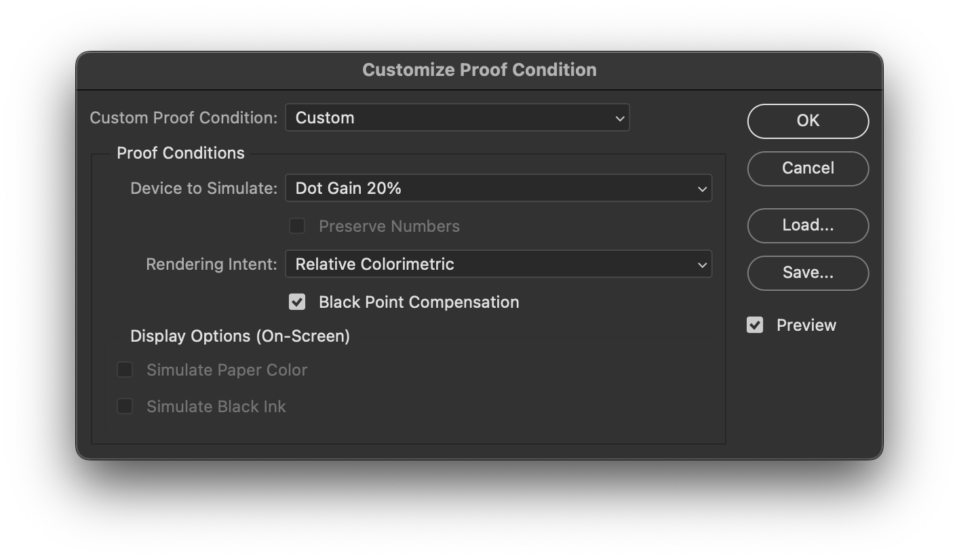Click the Customize Proof Condition title bar
The height and width of the screenshot is (560, 959).
click(479, 70)
